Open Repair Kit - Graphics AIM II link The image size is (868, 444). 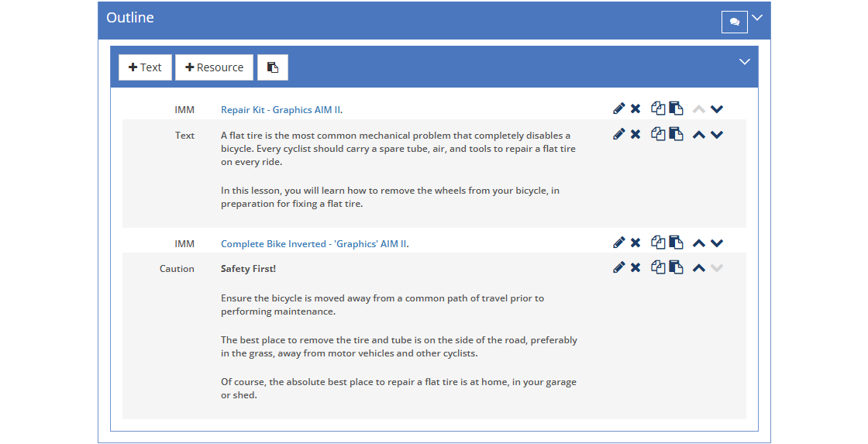click(x=281, y=109)
